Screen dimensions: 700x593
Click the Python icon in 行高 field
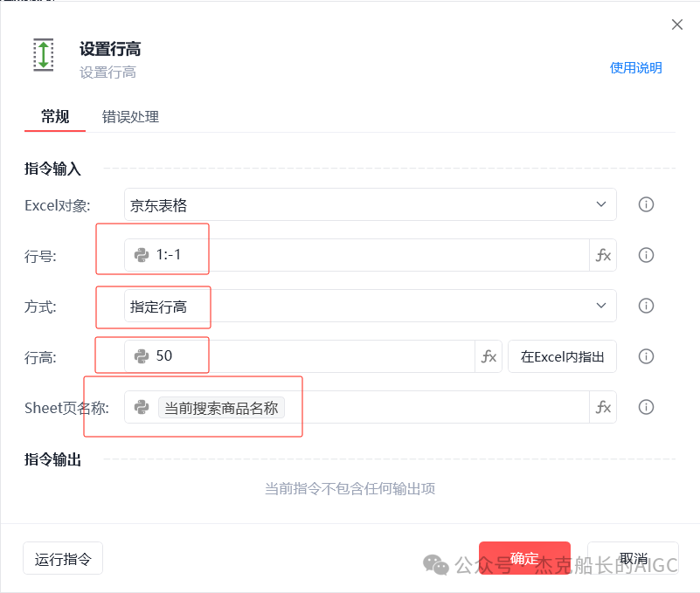(x=142, y=356)
